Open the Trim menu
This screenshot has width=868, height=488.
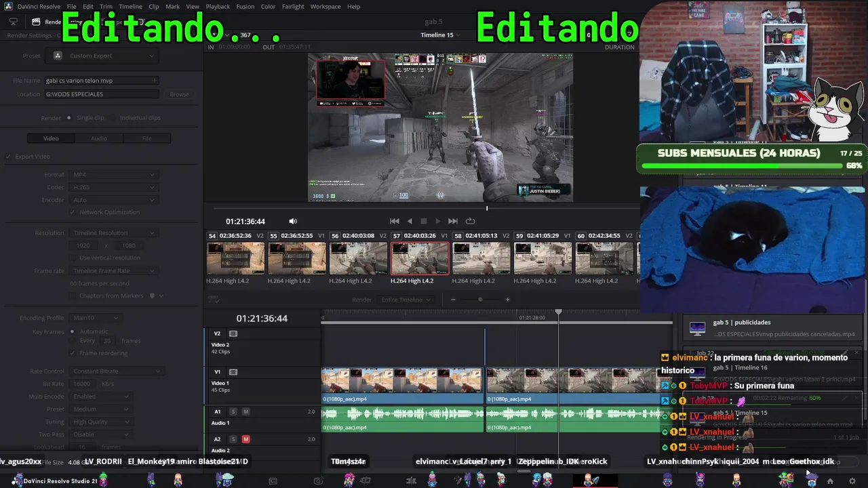[x=106, y=6]
